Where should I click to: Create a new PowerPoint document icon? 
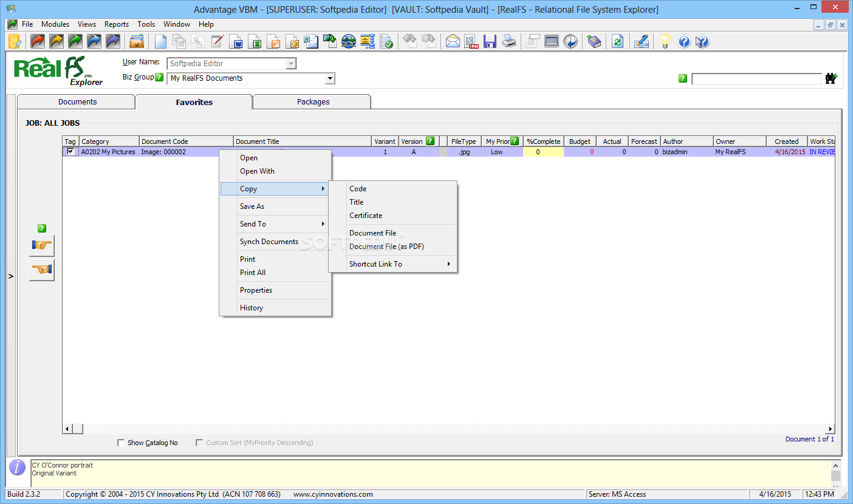click(x=273, y=41)
